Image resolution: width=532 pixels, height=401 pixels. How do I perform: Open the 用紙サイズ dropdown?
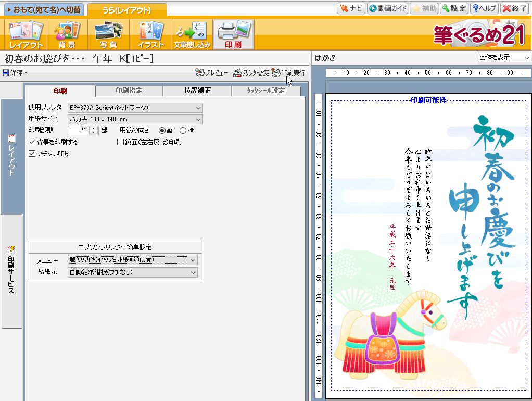199,119
